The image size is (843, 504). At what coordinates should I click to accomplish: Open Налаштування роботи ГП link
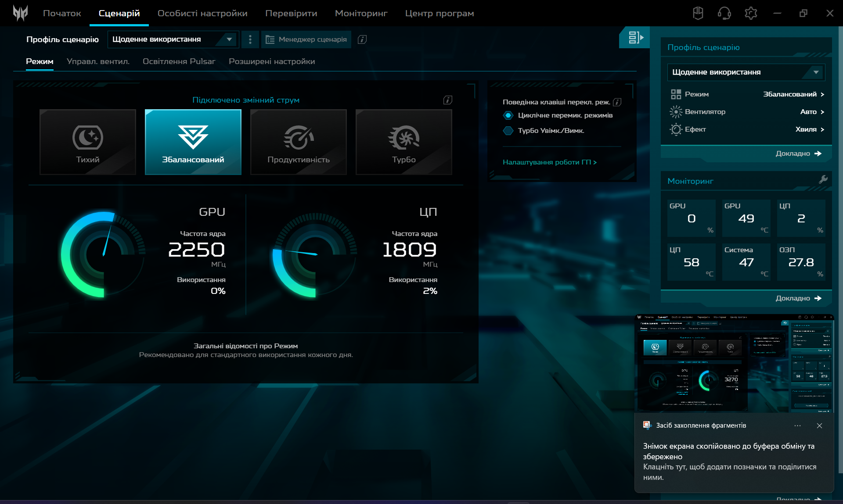click(x=549, y=162)
